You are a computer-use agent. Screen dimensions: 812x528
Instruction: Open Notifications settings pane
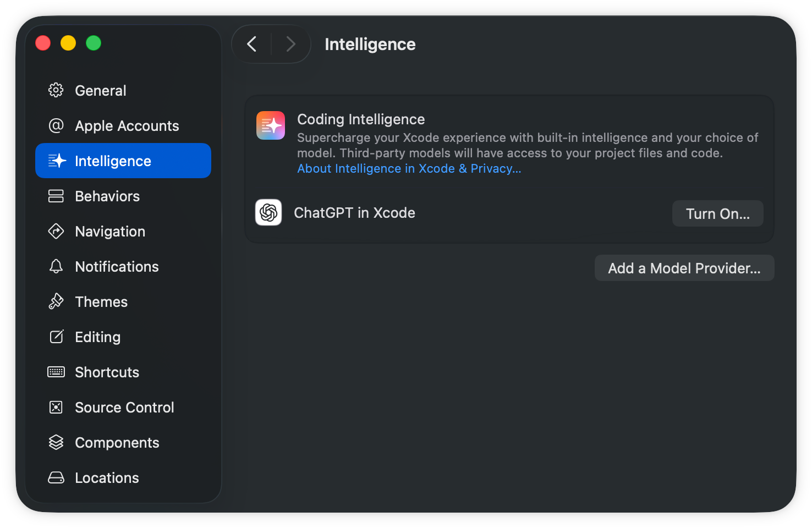click(x=123, y=266)
